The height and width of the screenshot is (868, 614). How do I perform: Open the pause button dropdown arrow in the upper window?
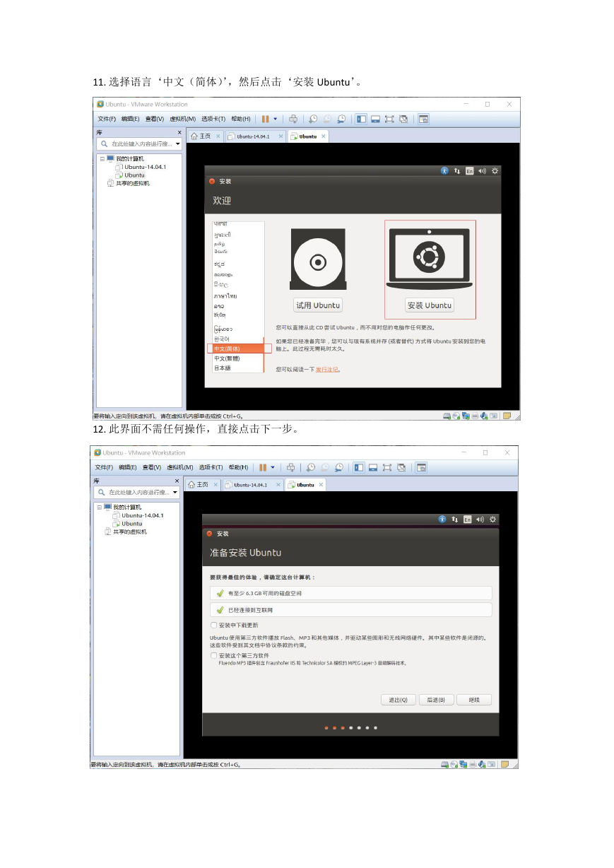275,119
